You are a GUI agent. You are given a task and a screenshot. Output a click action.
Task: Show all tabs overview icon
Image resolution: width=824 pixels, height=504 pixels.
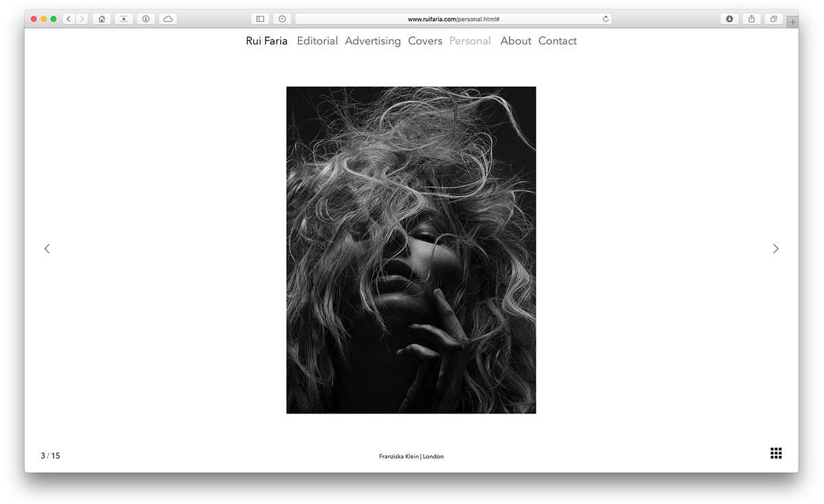pyautogui.click(x=773, y=19)
